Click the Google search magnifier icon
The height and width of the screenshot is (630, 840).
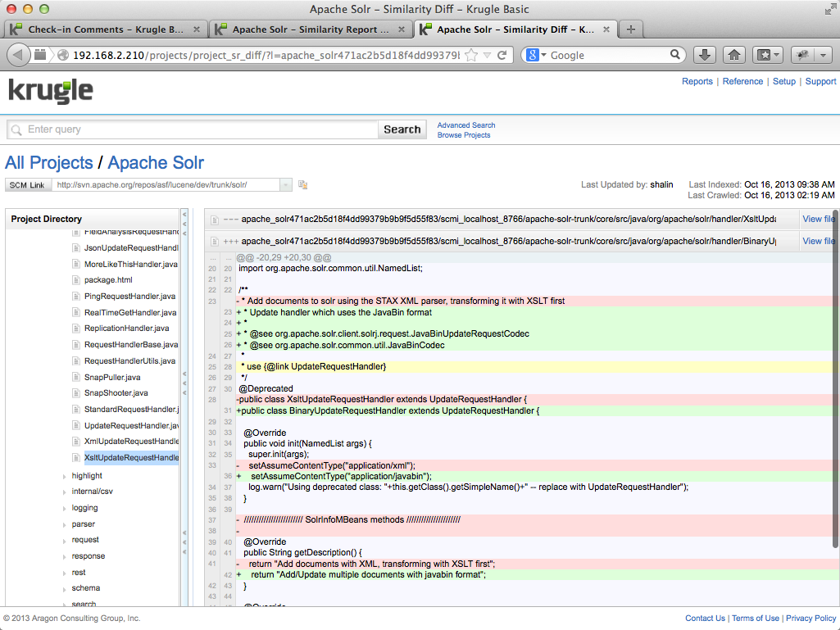675,55
